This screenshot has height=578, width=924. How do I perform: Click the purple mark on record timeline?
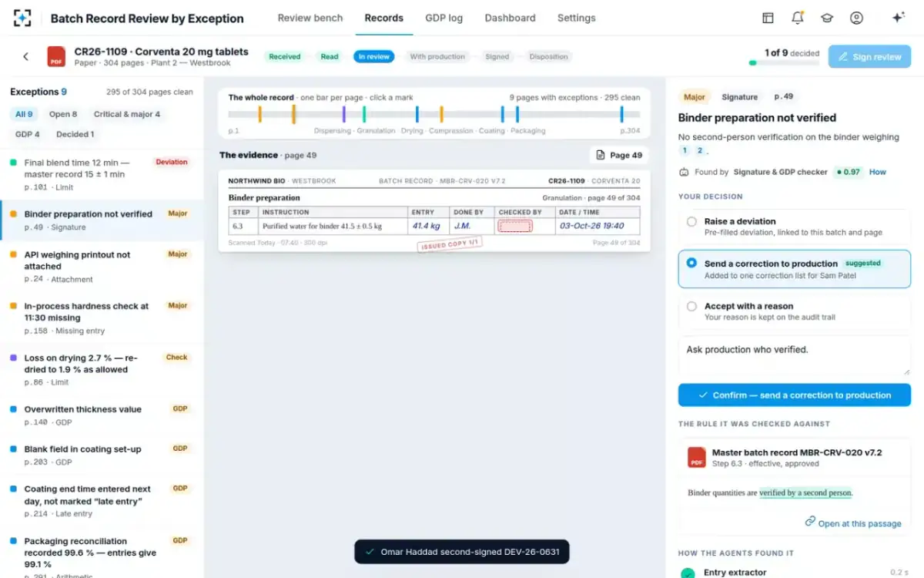[343, 114]
